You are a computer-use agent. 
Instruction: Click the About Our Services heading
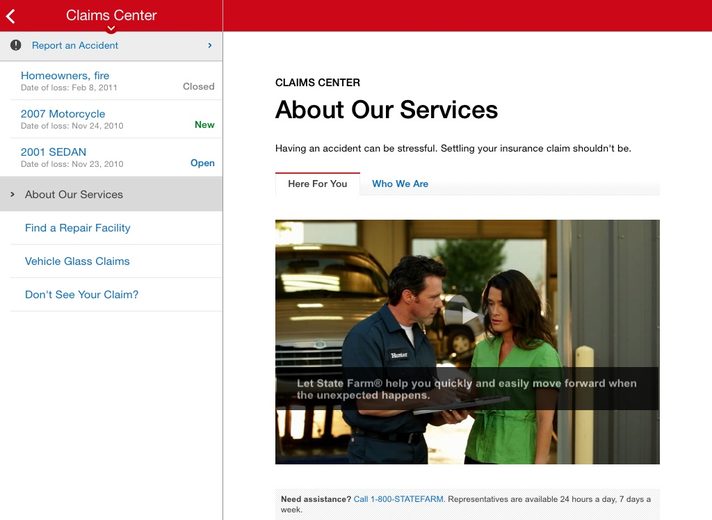click(386, 109)
